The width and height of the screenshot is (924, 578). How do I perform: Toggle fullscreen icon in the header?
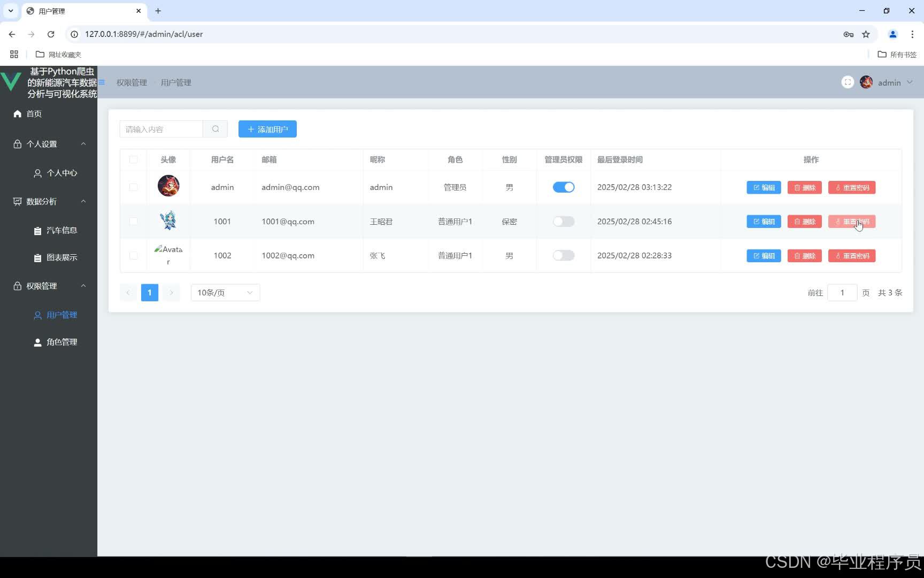tap(848, 82)
